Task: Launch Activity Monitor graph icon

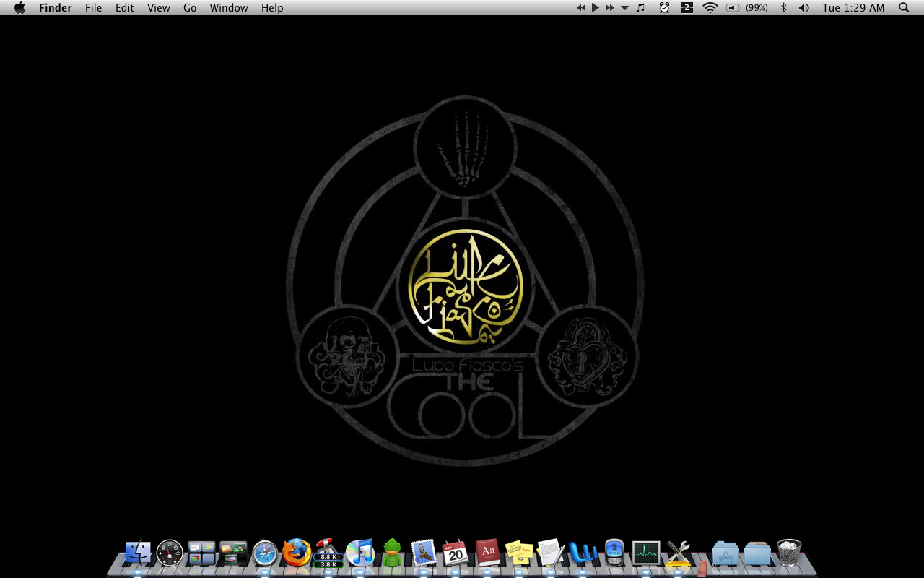Action: 646,553
